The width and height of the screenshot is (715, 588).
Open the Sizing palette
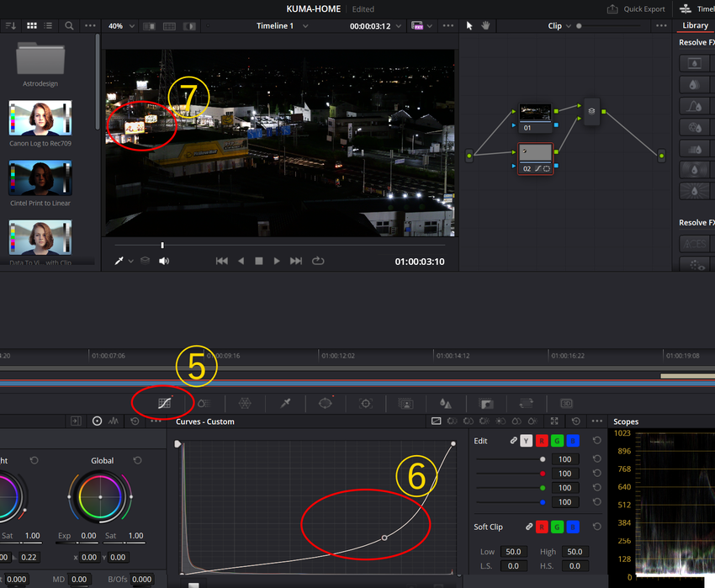click(x=527, y=403)
